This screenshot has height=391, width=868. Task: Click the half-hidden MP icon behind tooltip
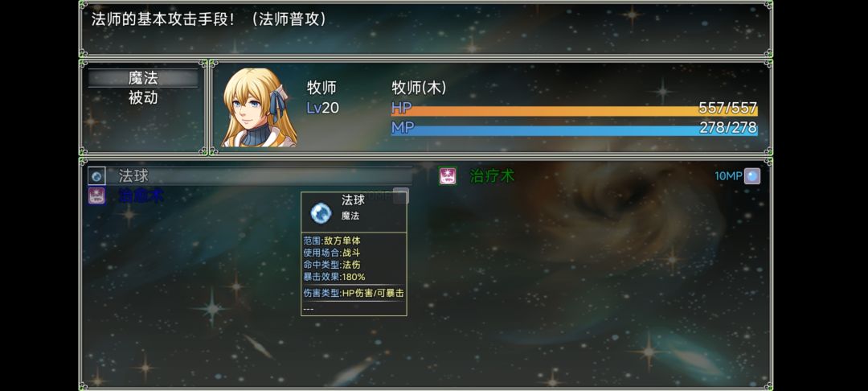coord(401,195)
